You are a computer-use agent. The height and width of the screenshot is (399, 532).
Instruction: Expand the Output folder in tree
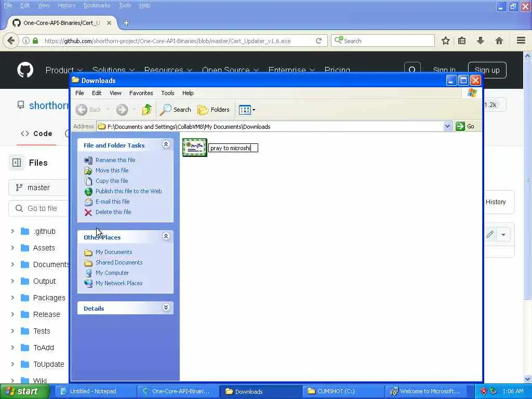(x=12, y=281)
